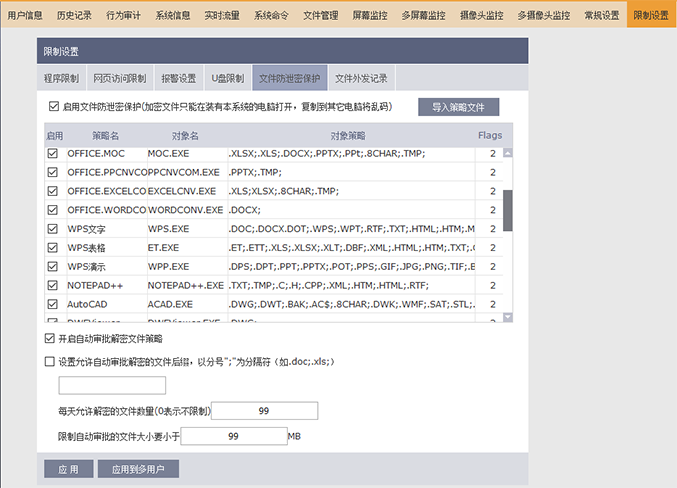The height and width of the screenshot is (488, 677).
Task: Switch to 实时流量 tab
Action: [222, 16]
